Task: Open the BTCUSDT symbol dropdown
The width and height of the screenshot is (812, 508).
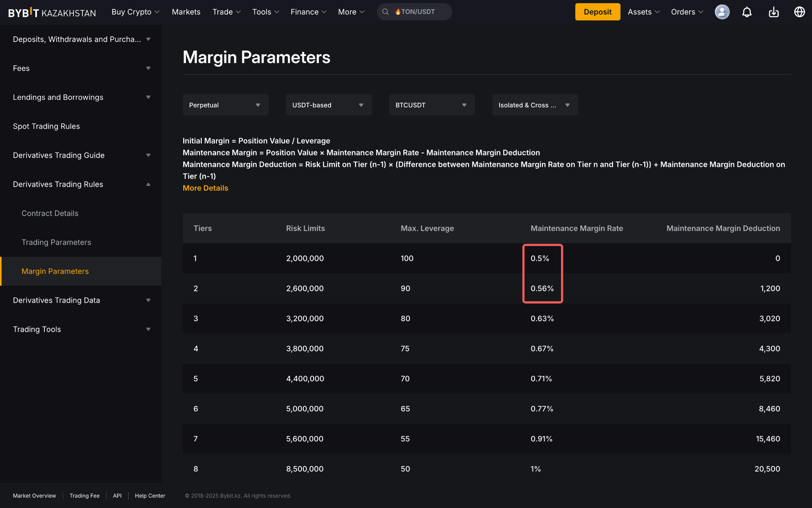Action: click(431, 105)
